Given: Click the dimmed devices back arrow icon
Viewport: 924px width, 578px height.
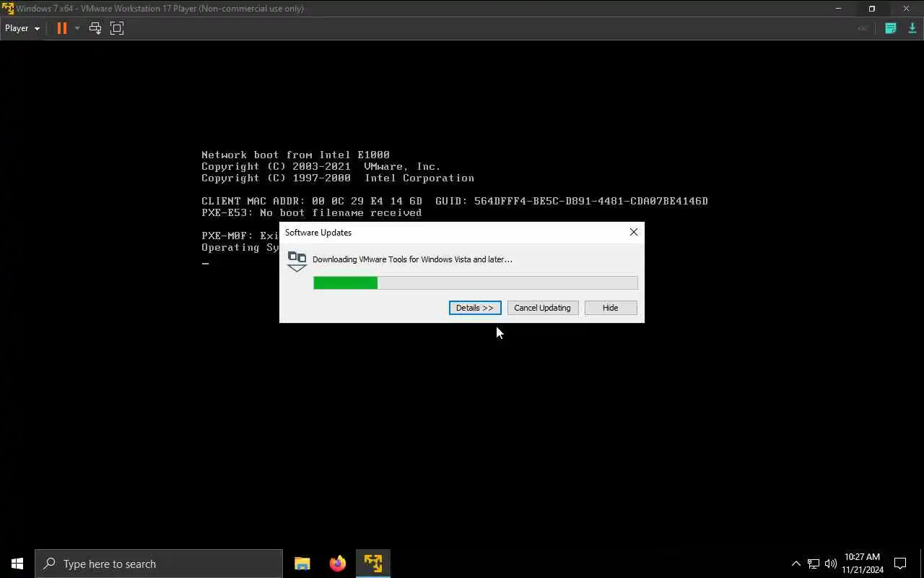Looking at the screenshot, I should coord(862,28).
